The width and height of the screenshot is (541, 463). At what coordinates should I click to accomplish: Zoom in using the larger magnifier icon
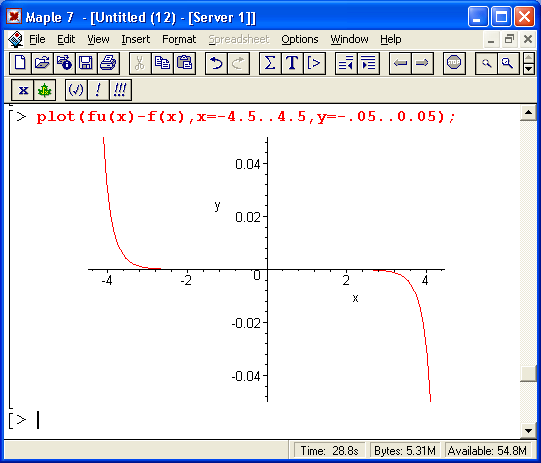click(x=508, y=63)
